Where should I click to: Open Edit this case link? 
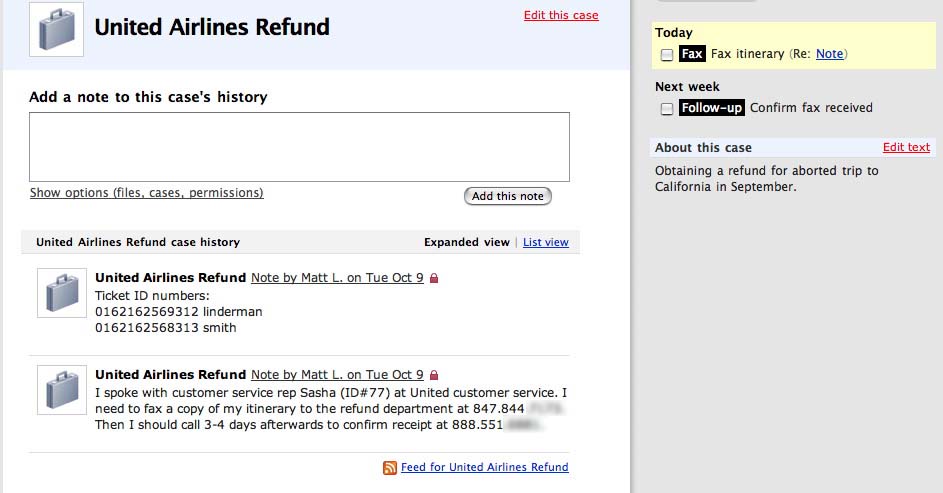(561, 15)
